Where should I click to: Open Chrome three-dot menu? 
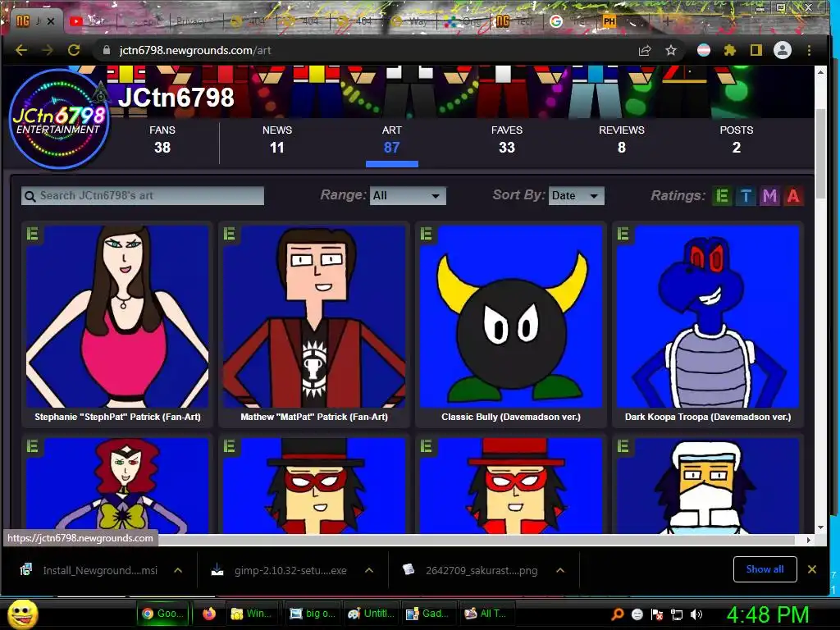[809, 50]
